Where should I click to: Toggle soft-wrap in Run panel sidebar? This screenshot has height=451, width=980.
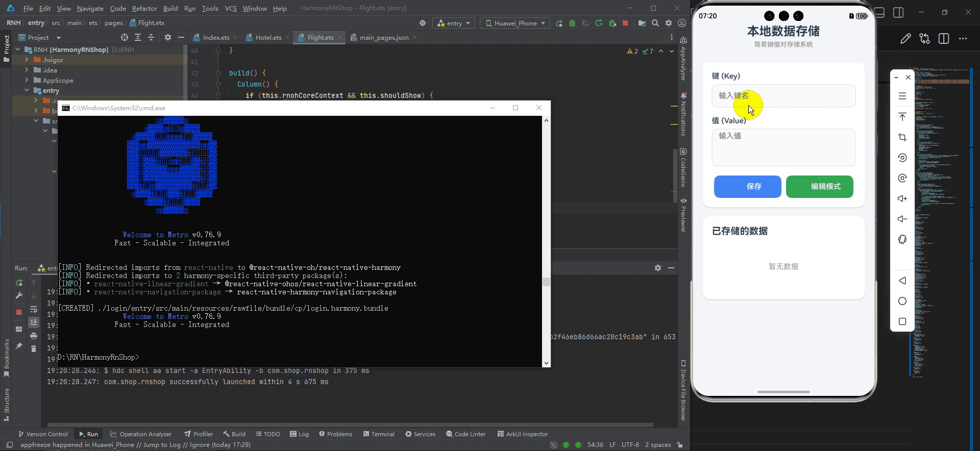34,309
